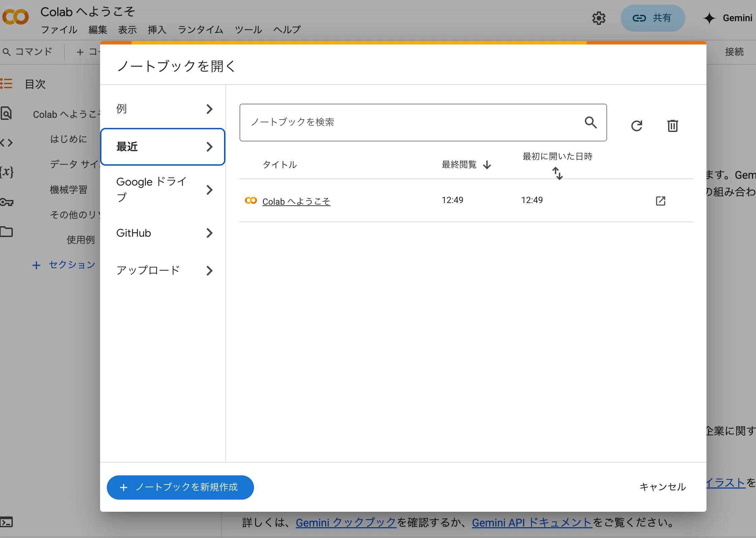The image size is (756, 538).
Task: Click the キャンセル button
Action: point(662,487)
